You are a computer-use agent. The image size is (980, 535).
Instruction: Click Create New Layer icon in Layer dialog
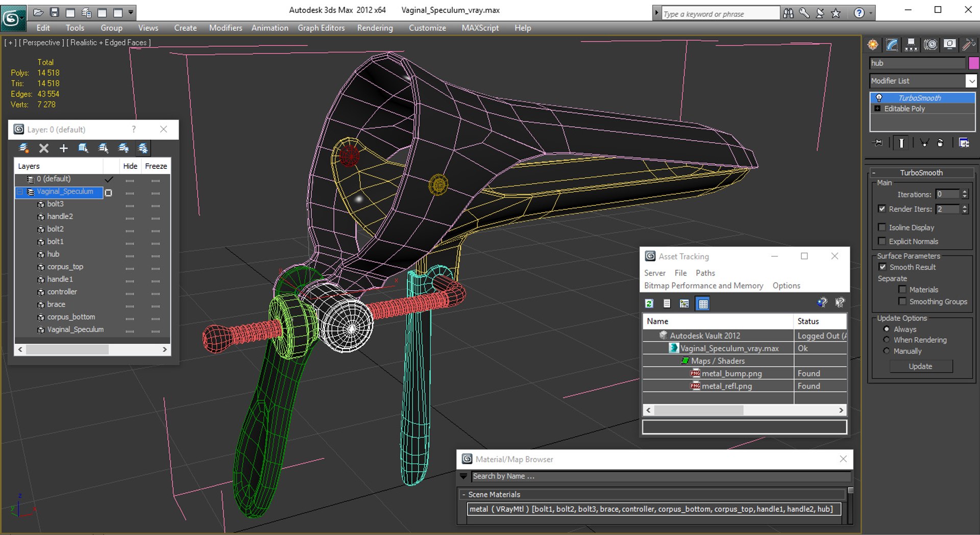(23, 148)
